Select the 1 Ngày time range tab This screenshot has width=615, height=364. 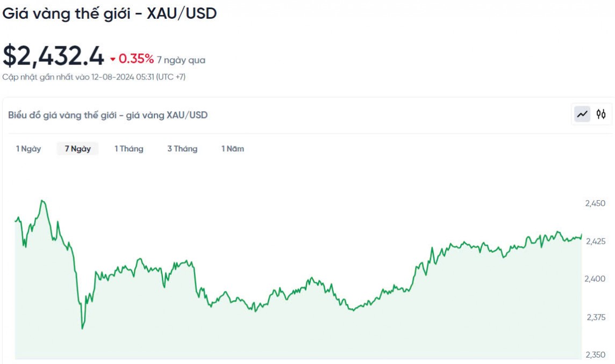click(28, 149)
